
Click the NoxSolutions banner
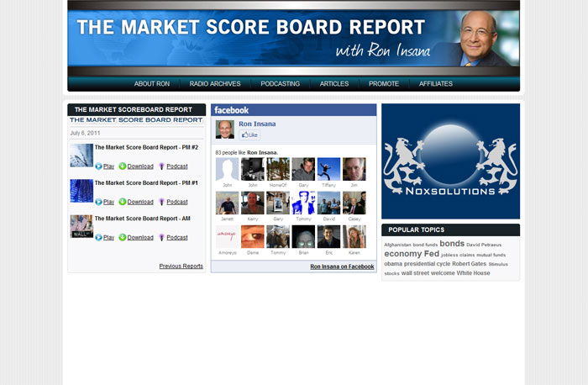450,161
